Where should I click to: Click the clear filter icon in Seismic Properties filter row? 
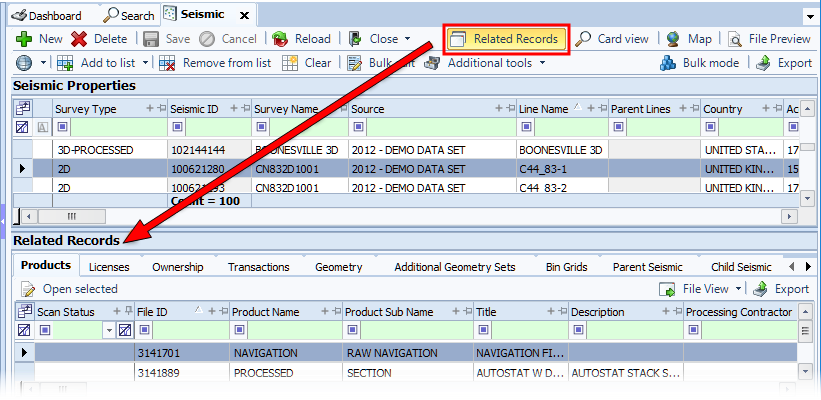(23, 127)
